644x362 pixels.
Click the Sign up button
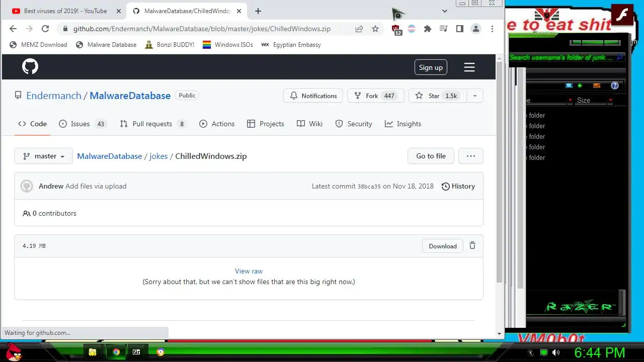pyautogui.click(x=431, y=67)
